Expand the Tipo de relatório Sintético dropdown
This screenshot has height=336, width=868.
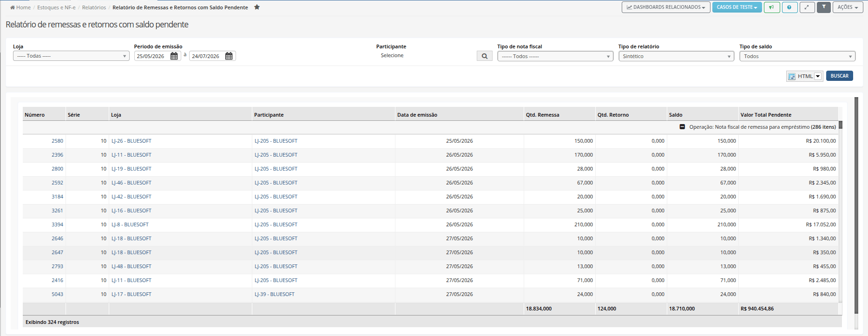click(x=677, y=56)
